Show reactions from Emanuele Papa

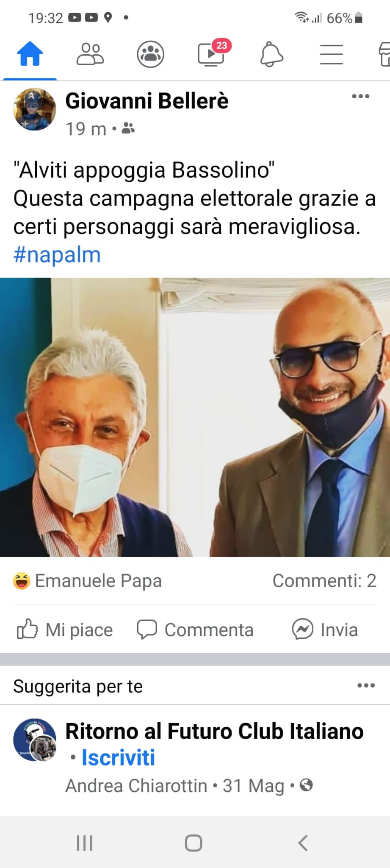click(x=88, y=581)
